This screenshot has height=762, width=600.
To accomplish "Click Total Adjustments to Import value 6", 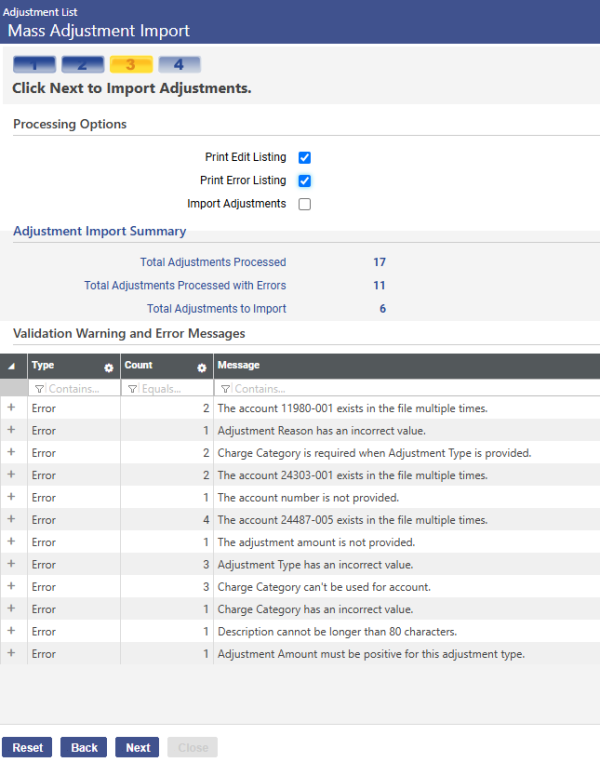I will click(383, 309).
